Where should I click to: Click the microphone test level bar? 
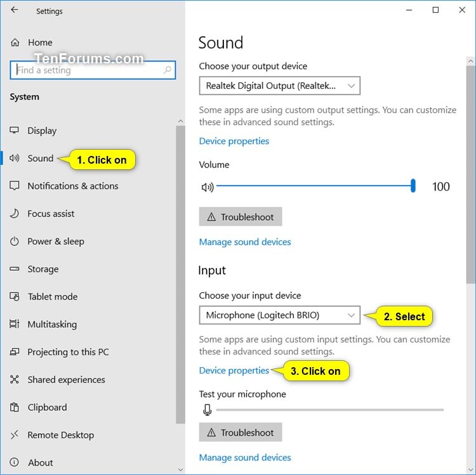click(x=330, y=410)
